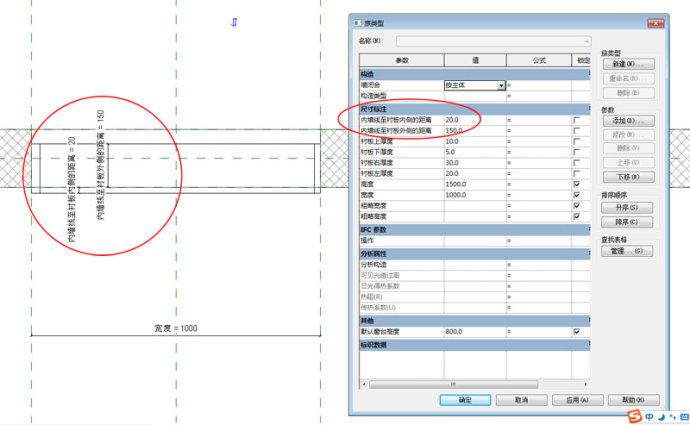Toggle the lock checkbox on the 1500.0 row
Viewport: 690px width, 425px height.
577,185
